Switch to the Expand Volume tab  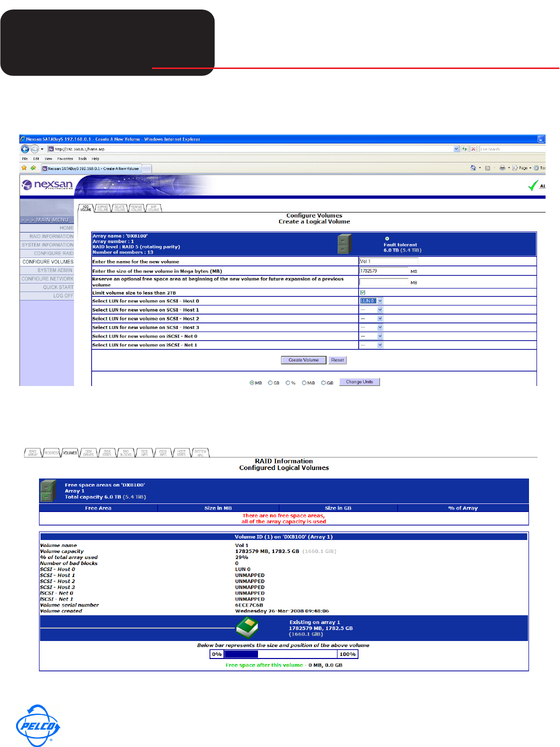tap(102, 208)
